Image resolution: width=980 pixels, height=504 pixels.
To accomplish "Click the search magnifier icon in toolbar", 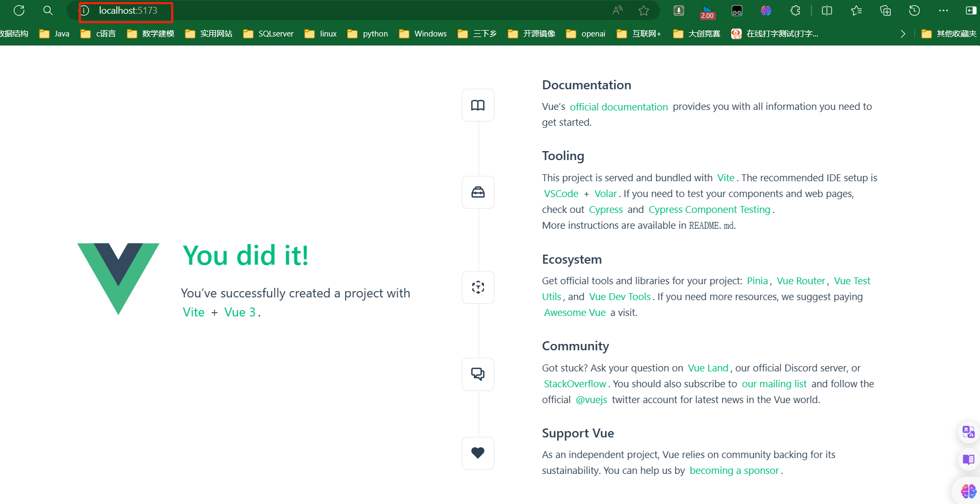I will (x=48, y=11).
